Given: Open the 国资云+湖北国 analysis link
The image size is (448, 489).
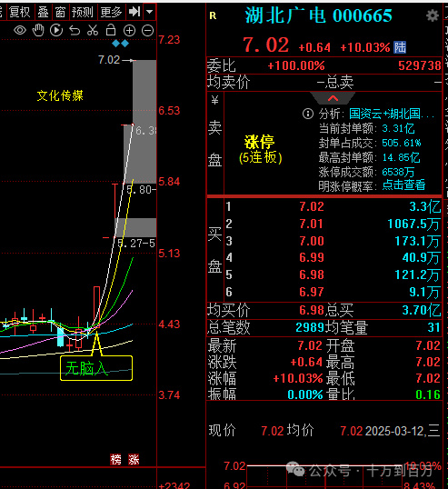Looking at the screenshot, I should click(392, 114).
